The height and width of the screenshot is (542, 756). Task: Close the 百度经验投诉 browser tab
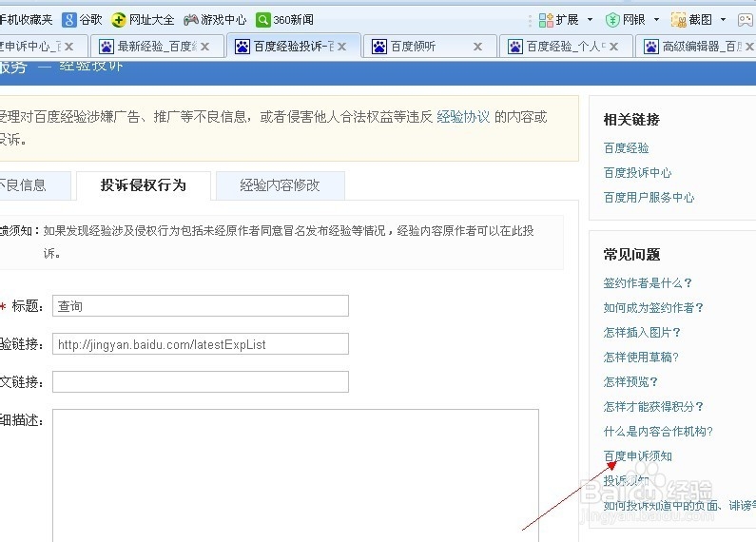coord(341,47)
